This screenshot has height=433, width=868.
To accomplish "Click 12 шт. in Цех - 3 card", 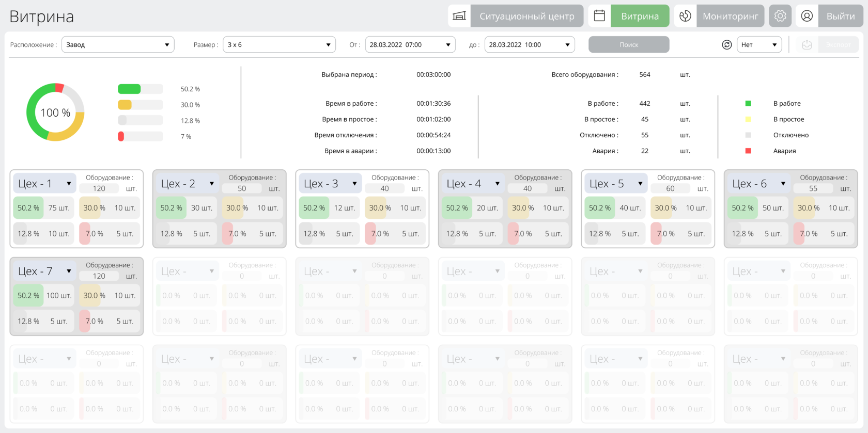I will pos(345,208).
